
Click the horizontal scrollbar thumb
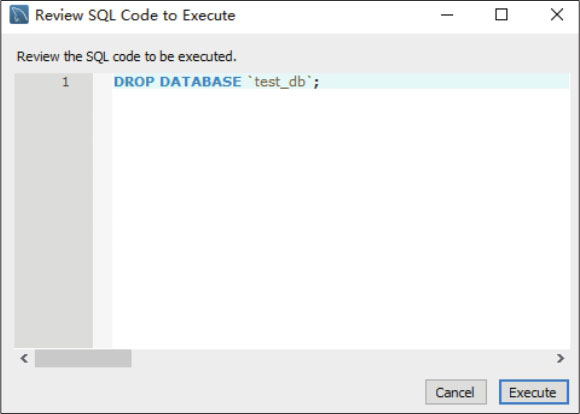[83, 358]
